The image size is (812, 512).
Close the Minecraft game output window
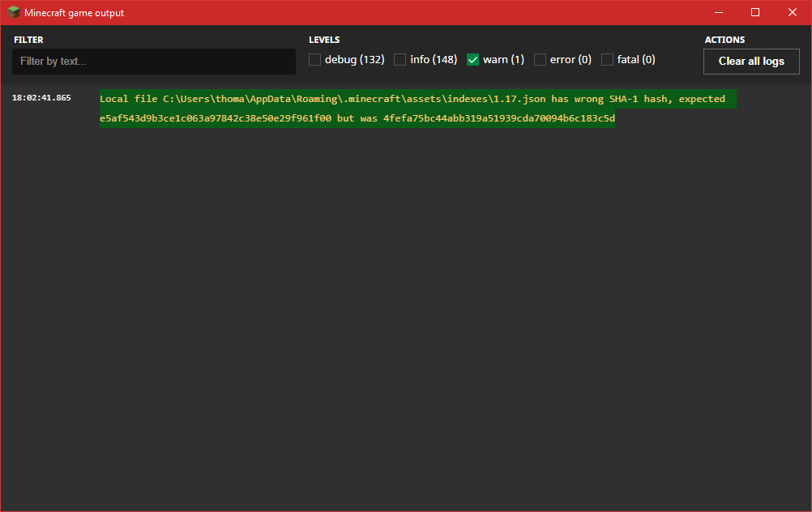coord(793,12)
